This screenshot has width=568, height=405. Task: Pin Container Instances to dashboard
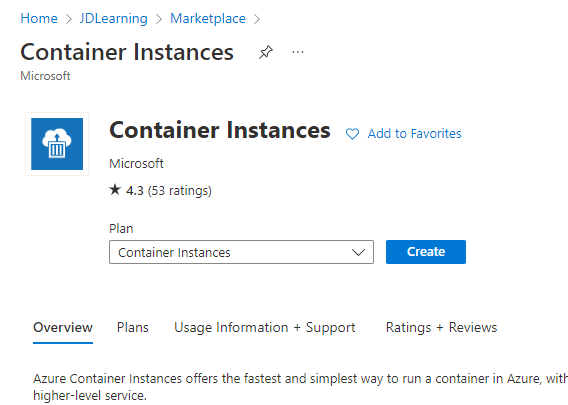point(266,52)
